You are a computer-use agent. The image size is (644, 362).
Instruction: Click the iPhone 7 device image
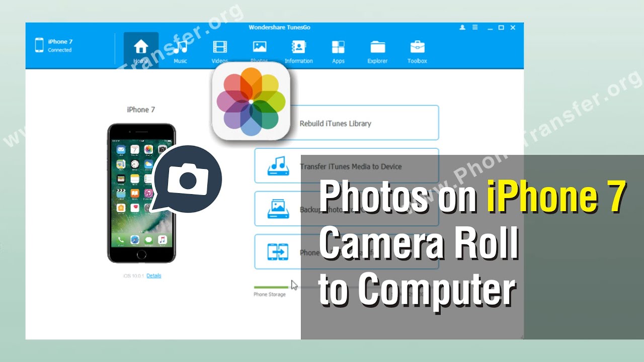point(141,193)
